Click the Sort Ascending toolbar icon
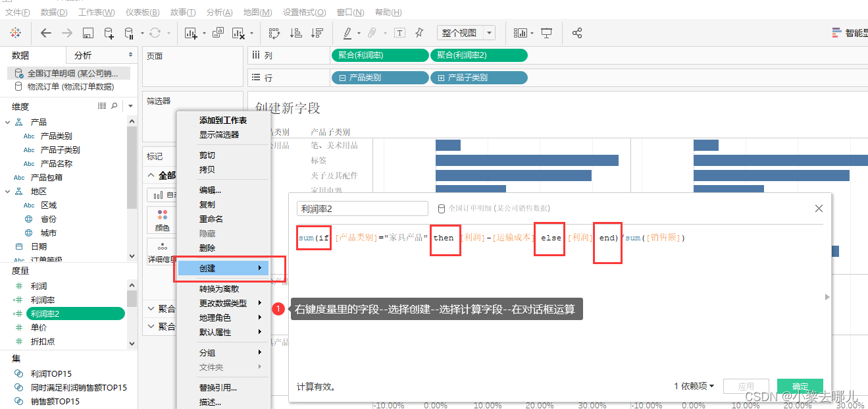The image size is (868, 409). (x=295, y=33)
